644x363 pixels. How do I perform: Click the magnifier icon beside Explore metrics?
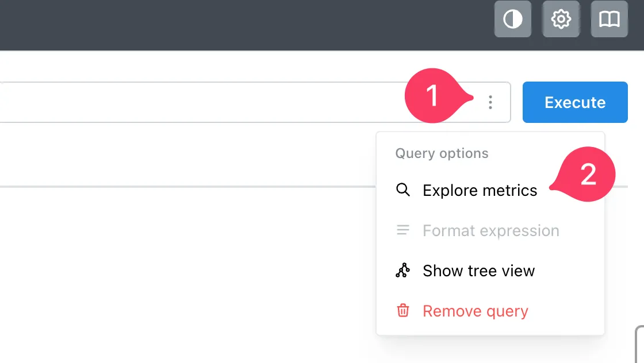(x=403, y=190)
